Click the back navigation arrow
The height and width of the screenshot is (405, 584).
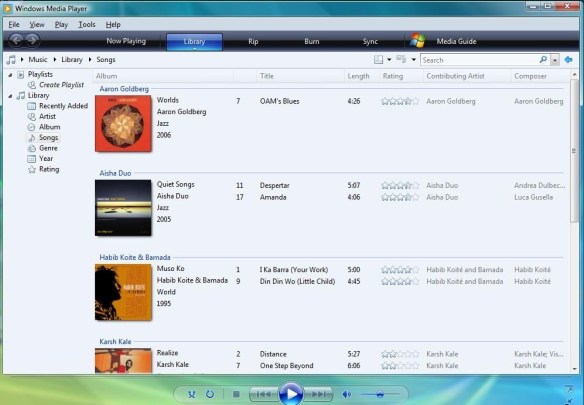(16, 40)
